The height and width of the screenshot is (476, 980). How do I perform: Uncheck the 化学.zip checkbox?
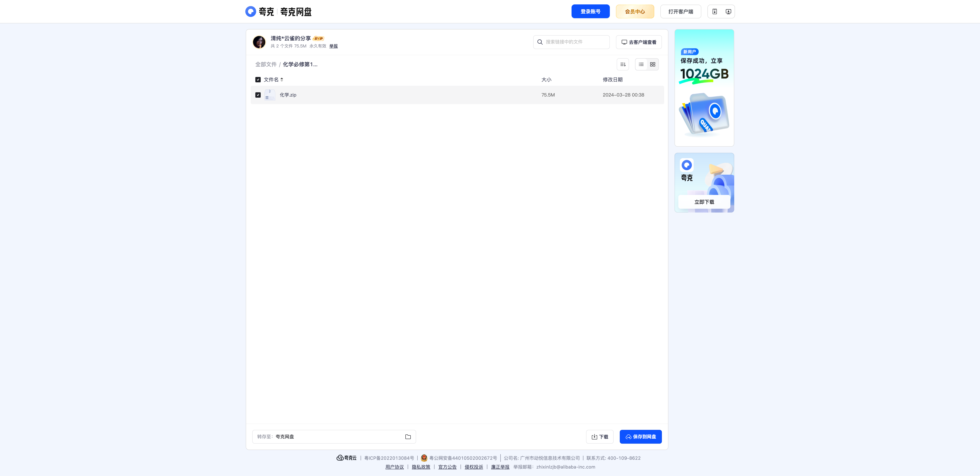coord(258,95)
